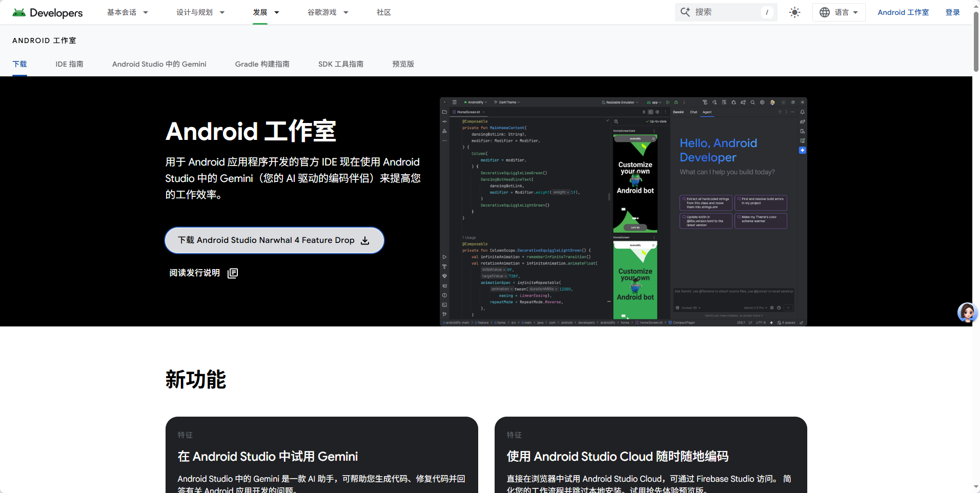This screenshot has height=493, width=980.
Task: Click the assistant avatar floating icon
Action: (x=967, y=312)
